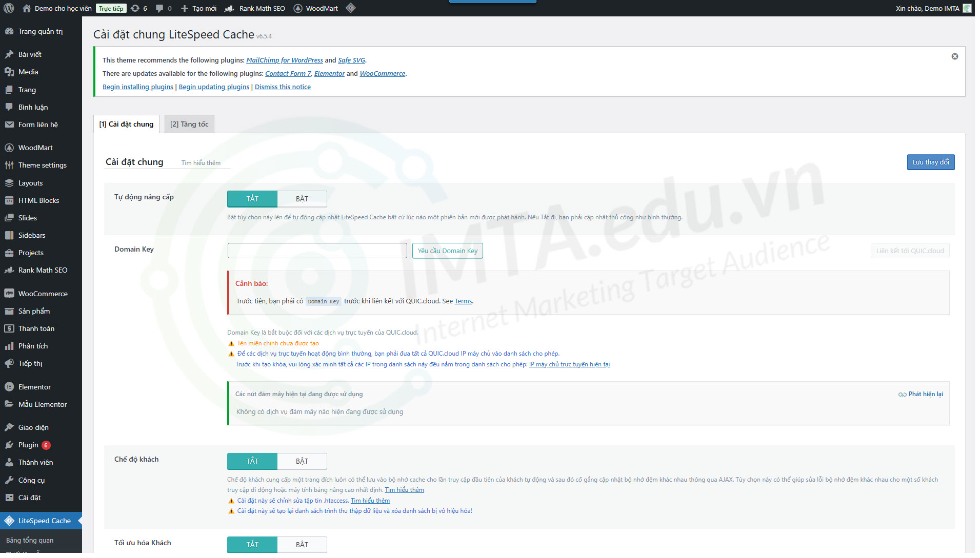Viewport: 980px width, 558px height.
Task: Open Bảng tổng quan submenu item
Action: 30,540
